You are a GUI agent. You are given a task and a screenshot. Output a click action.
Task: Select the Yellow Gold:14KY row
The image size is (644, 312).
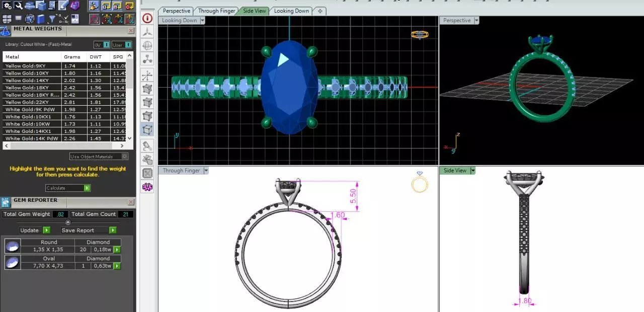[64, 80]
